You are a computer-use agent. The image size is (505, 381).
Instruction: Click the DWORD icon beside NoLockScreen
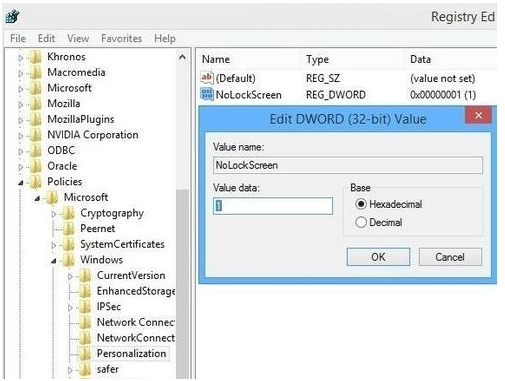[207, 94]
